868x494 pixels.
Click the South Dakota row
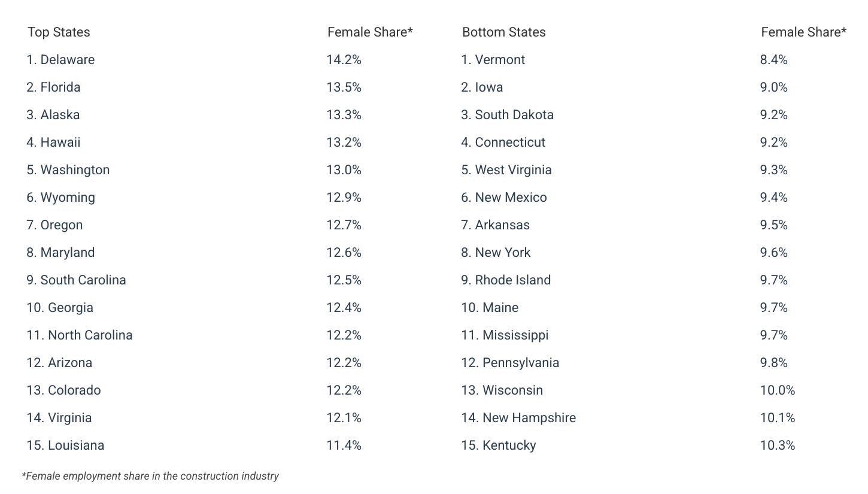[507, 115]
